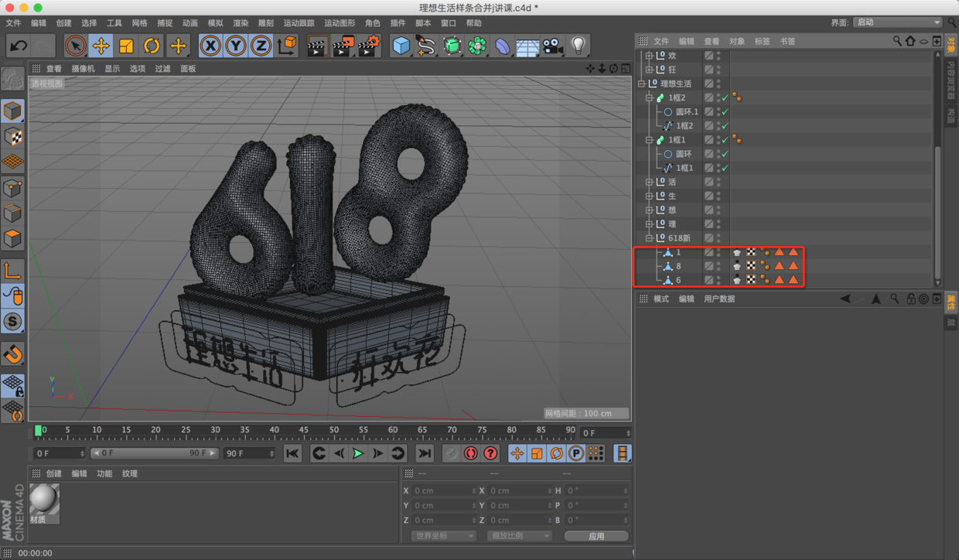Open the render settings clapperboard with gear
Image resolution: width=959 pixels, height=560 pixels.
point(369,46)
